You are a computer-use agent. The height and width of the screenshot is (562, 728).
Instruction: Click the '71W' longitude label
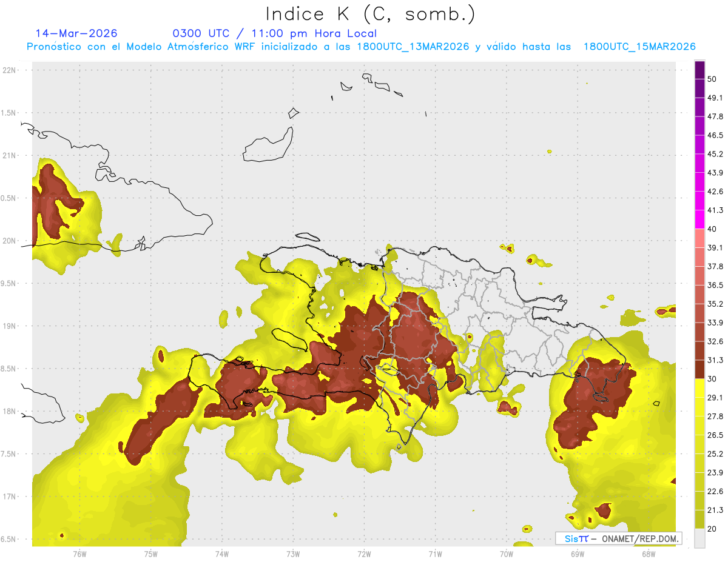point(435,554)
